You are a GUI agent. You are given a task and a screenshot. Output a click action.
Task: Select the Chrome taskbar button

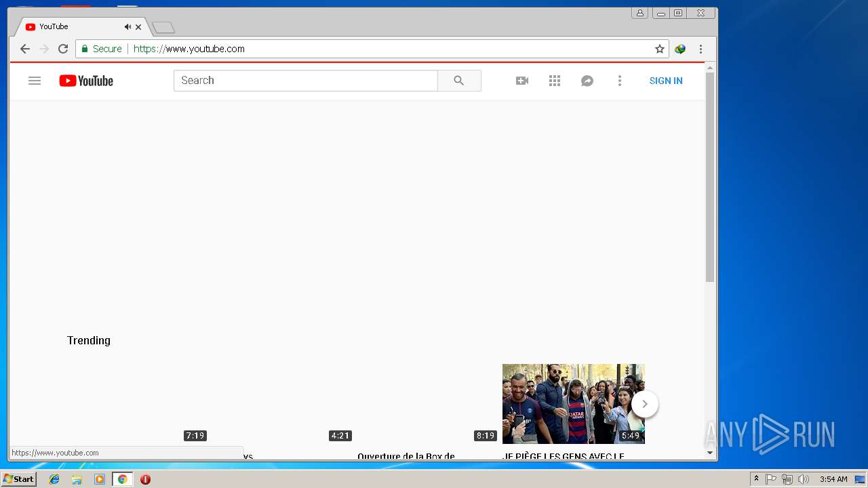click(123, 479)
